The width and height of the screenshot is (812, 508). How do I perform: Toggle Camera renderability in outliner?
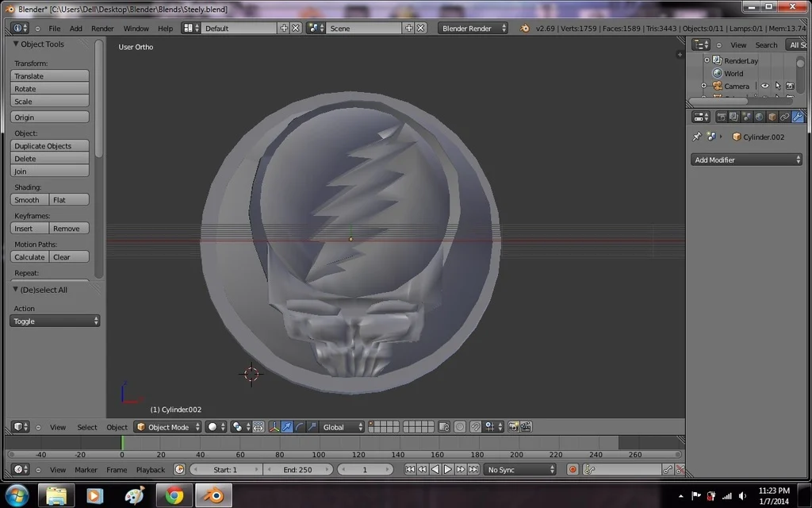[790, 86]
